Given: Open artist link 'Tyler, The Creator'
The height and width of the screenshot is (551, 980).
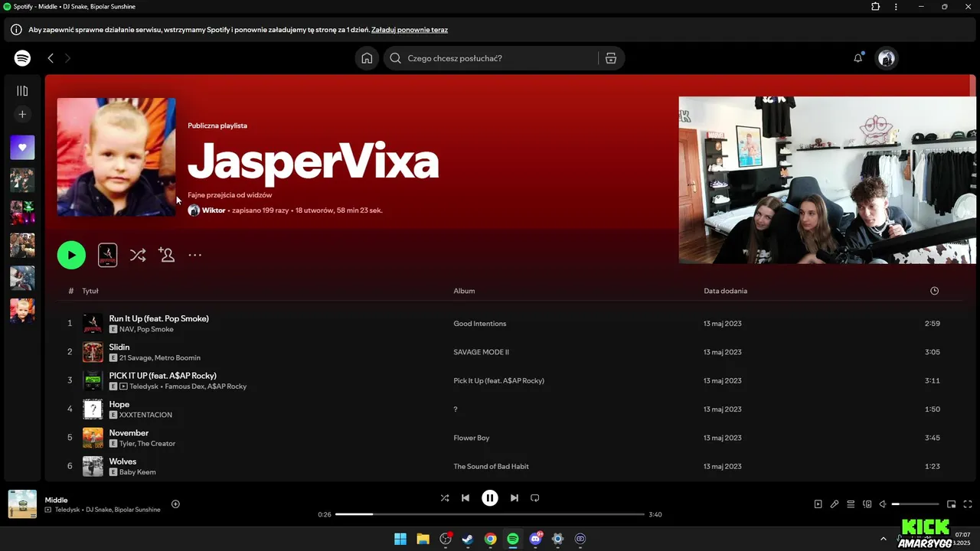Looking at the screenshot, I should coord(147,444).
